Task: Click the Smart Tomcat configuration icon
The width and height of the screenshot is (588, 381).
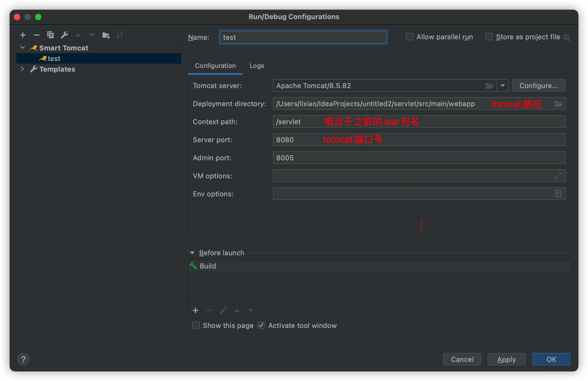Action: tap(33, 47)
